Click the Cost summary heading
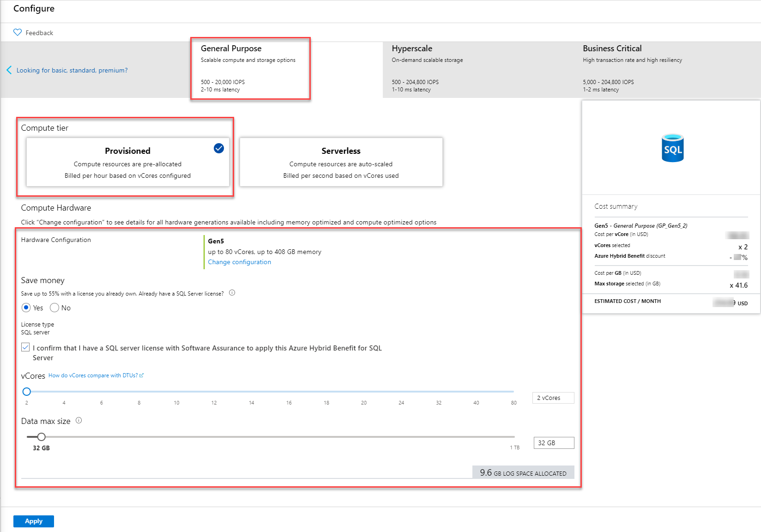Viewport: 761px width, 532px height. pyautogui.click(x=616, y=206)
